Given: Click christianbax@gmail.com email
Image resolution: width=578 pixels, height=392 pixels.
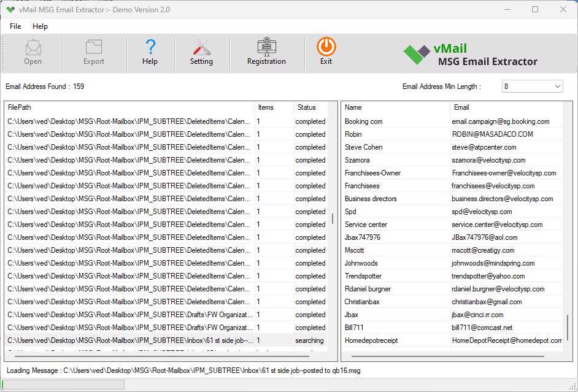Looking at the screenshot, I should (x=487, y=302).
